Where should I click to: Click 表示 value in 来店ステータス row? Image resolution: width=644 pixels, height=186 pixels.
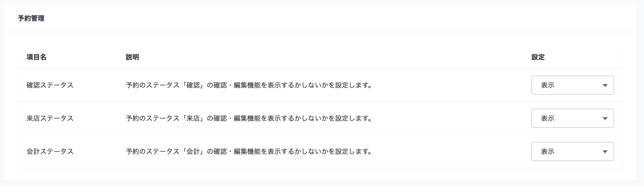tap(548, 118)
